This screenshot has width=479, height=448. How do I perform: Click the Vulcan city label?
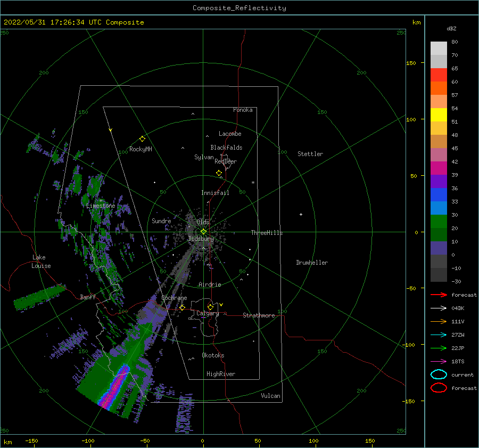coord(271,396)
